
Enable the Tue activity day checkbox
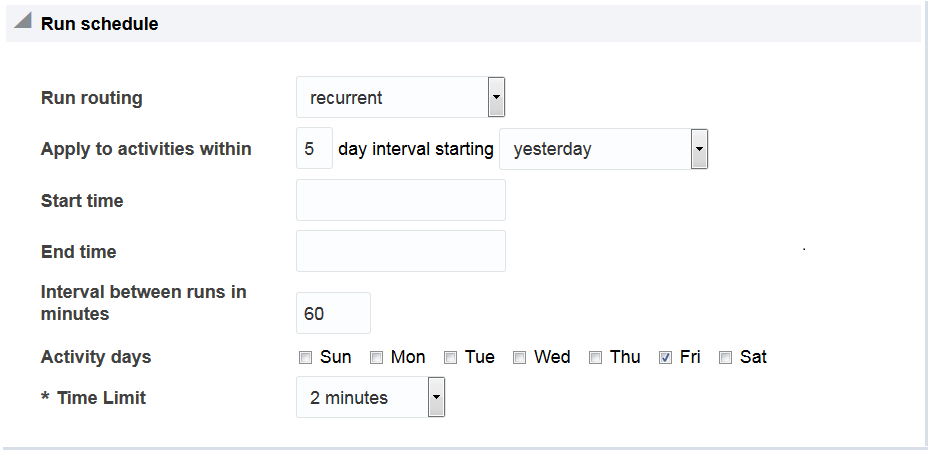451,358
